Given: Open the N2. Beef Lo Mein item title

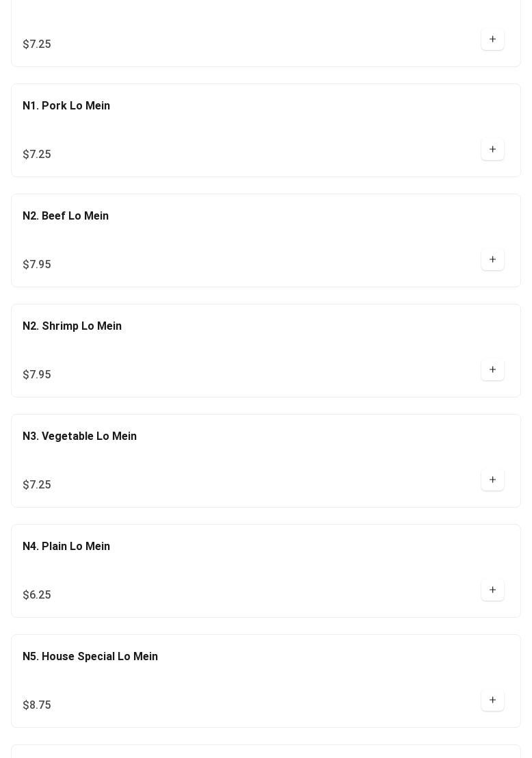Looking at the screenshot, I should click(66, 216).
